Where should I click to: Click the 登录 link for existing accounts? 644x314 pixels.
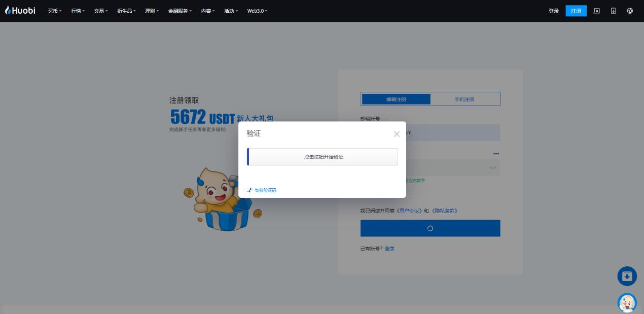click(x=389, y=249)
